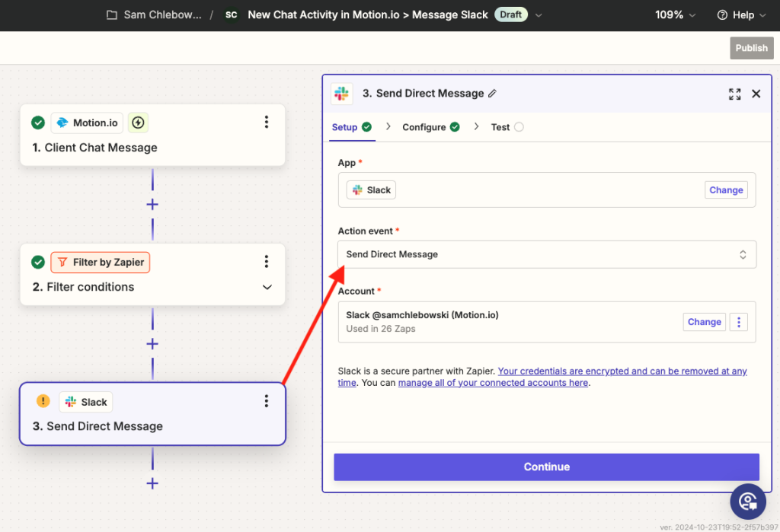Switch to the Setup tab

(x=352, y=127)
